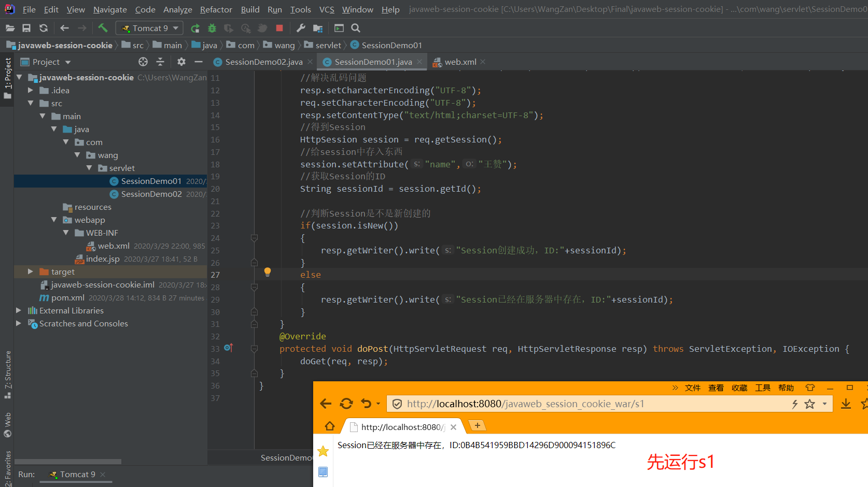
Task: Click the yellow intention lightbulb on line 27
Action: click(268, 271)
